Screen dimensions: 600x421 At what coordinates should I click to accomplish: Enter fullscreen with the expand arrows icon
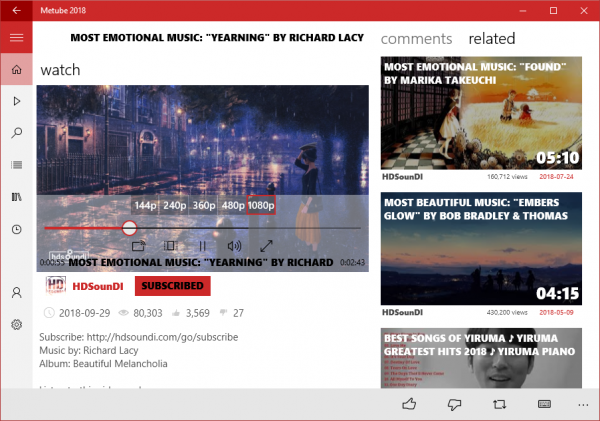266,246
